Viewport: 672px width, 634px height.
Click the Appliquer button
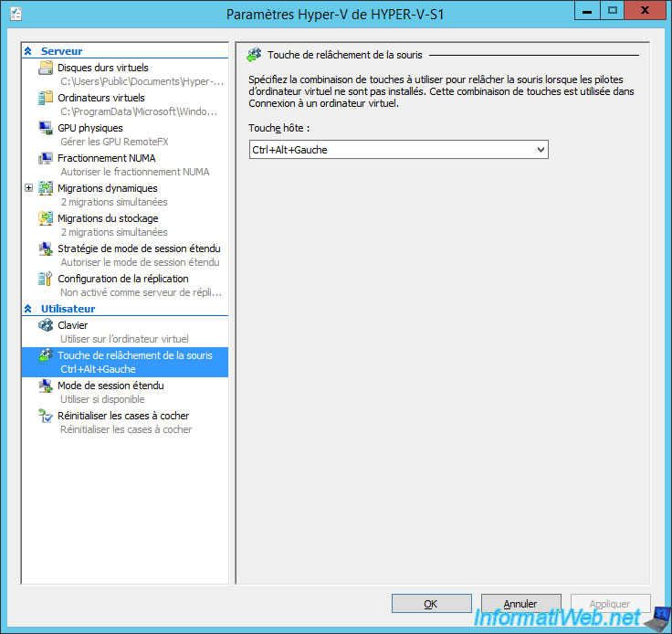coord(610,604)
